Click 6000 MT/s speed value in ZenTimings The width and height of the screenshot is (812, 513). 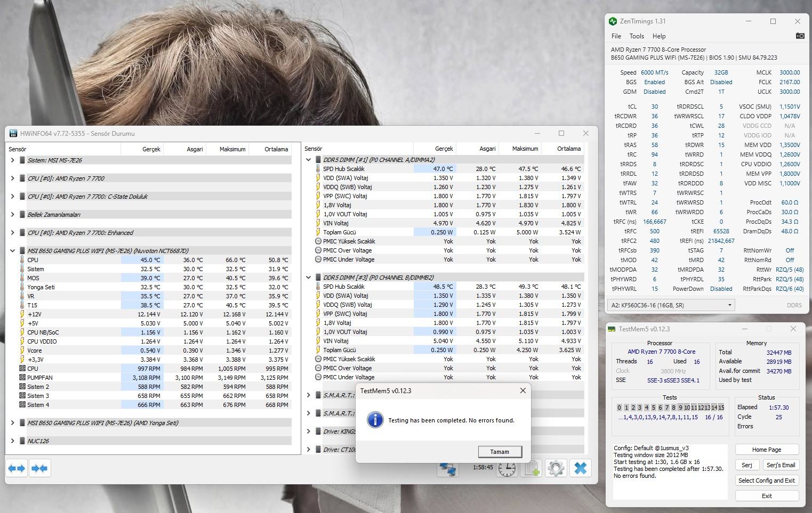point(654,72)
